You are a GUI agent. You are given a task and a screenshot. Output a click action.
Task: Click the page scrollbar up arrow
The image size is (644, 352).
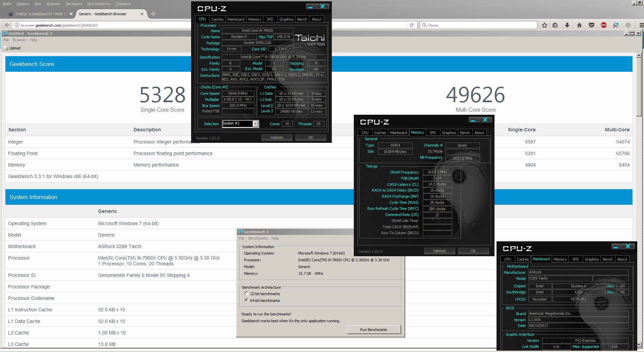point(639,55)
